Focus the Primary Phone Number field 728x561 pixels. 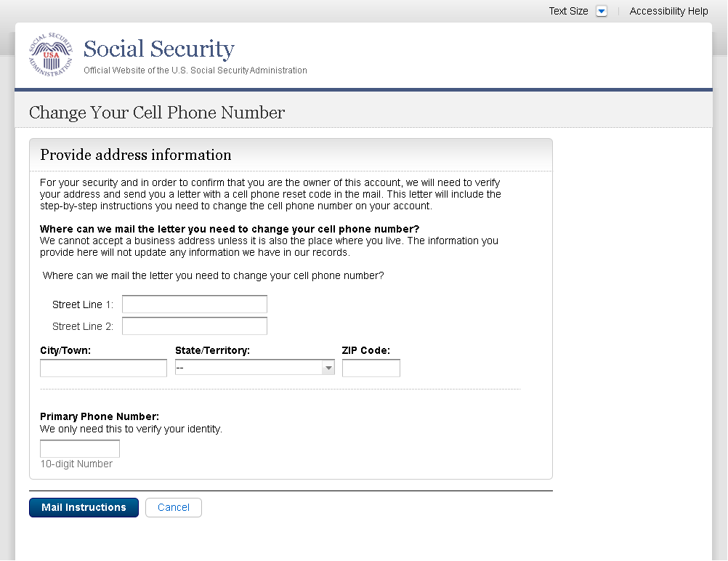pyautogui.click(x=79, y=449)
